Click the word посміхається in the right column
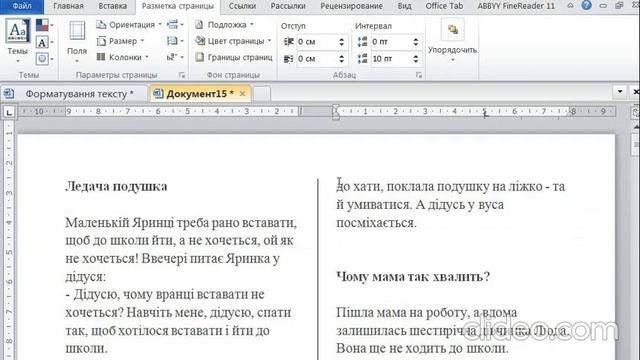This screenshot has height=360, width=640. [x=376, y=223]
